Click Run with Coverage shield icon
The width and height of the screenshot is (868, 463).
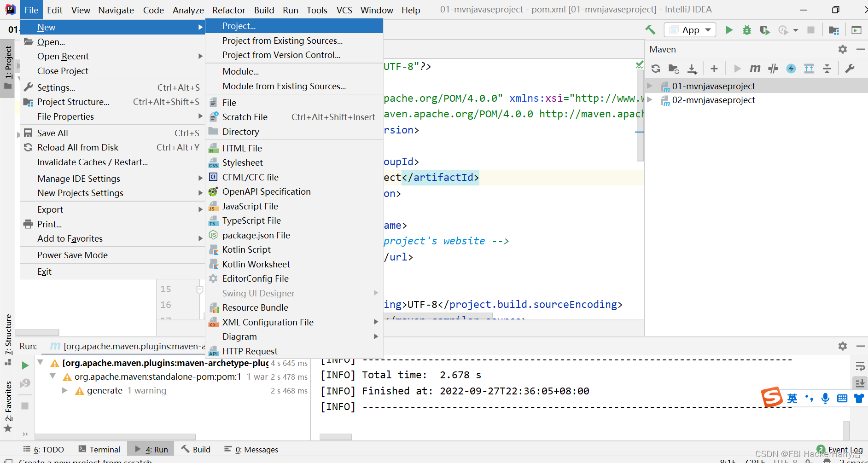pos(764,30)
